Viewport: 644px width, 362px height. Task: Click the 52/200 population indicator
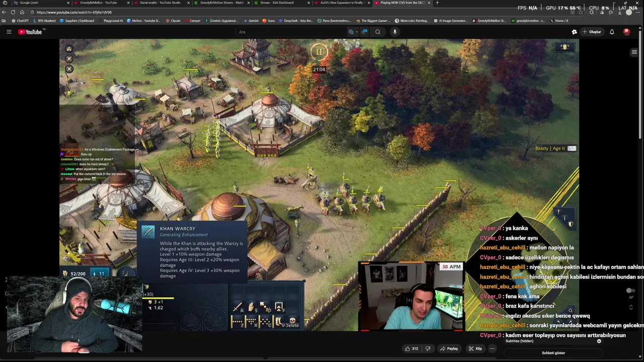coord(74,274)
